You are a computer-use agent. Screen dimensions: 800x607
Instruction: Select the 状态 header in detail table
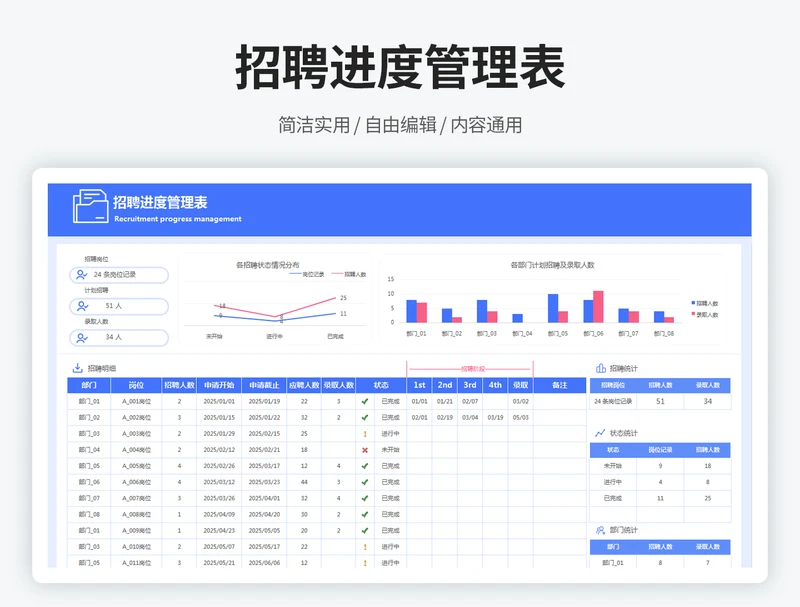381,385
